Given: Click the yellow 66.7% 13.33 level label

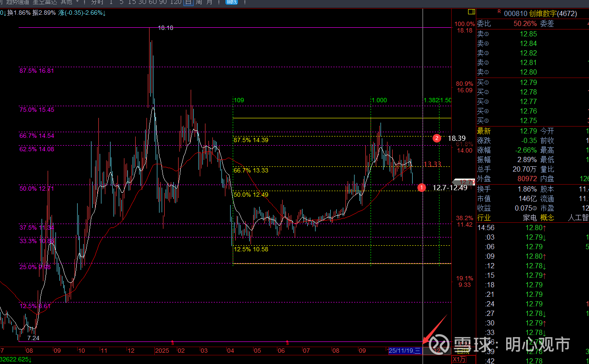Looking at the screenshot, I should pyautogui.click(x=251, y=170).
